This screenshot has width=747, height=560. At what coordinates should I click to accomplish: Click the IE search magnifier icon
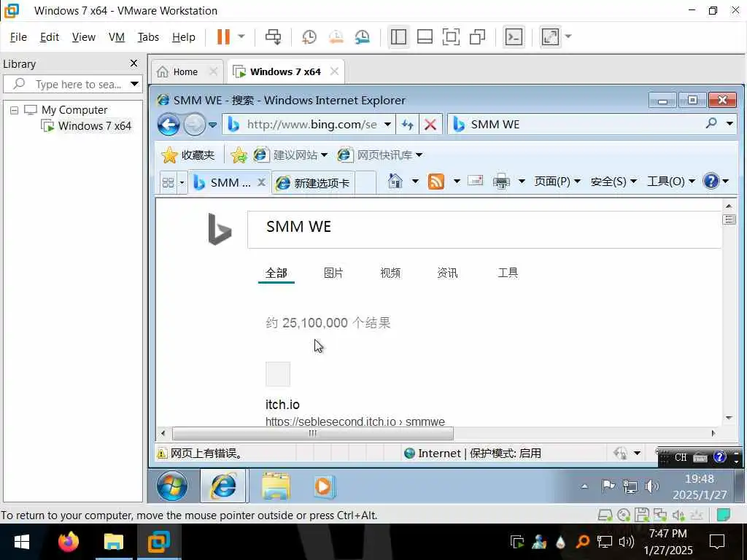pos(711,123)
